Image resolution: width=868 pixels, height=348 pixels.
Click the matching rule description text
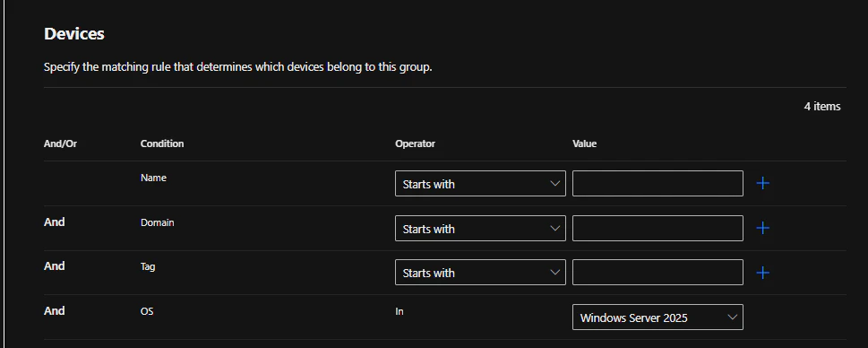(x=237, y=67)
